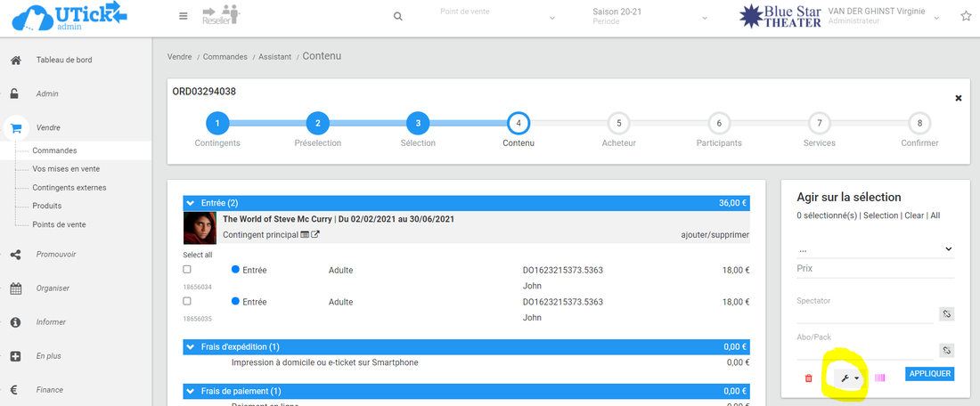Screen dimensions: 980x406
Task: Open external link icon next to Contingent principal
Action: 315,235
